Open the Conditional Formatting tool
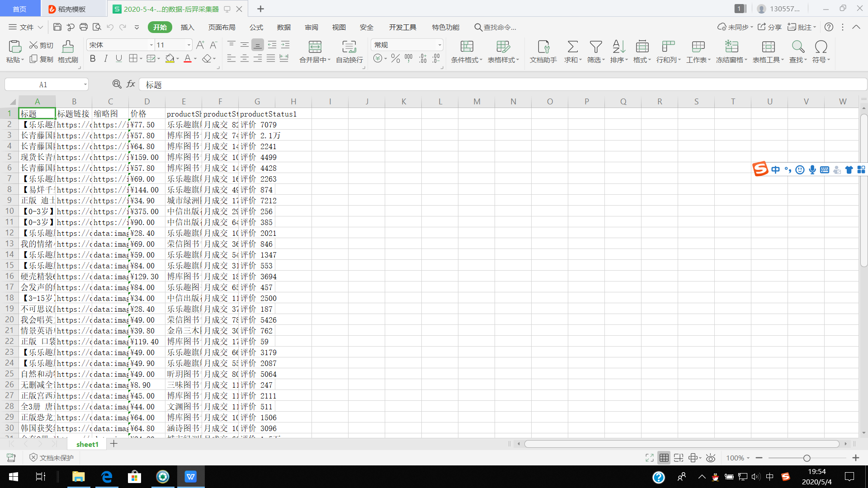The height and width of the screenshot is (488, 868). click(467, 47)
